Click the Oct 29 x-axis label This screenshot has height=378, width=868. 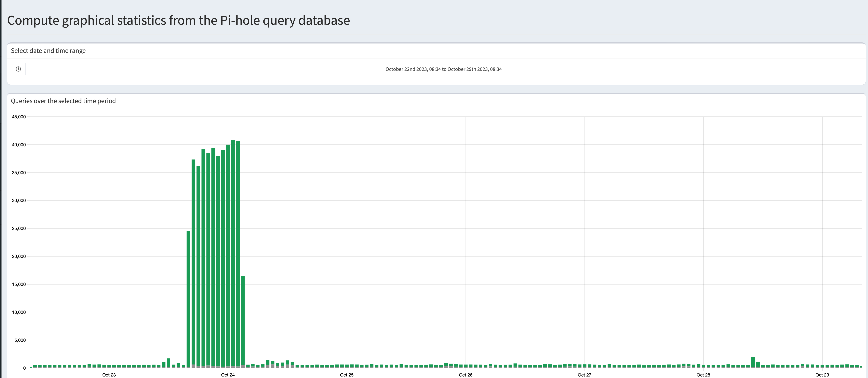click(x=822, y=375)
